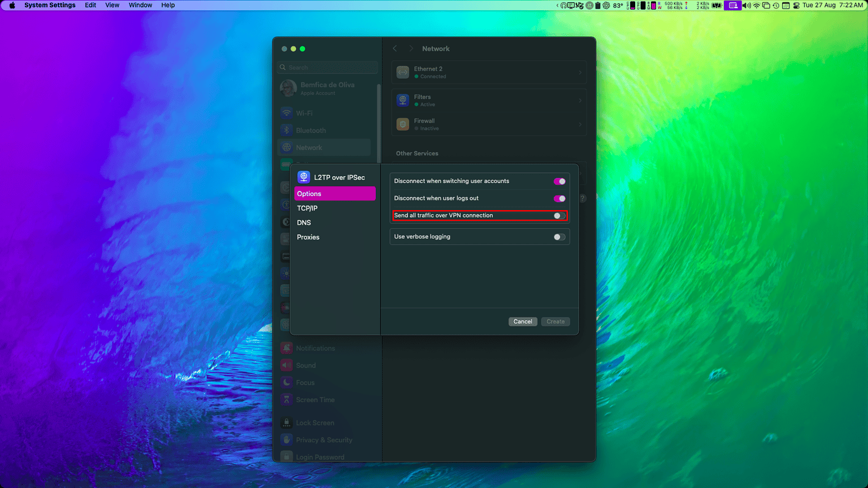Open Notifications settings in the sidebar

(315, 348)
